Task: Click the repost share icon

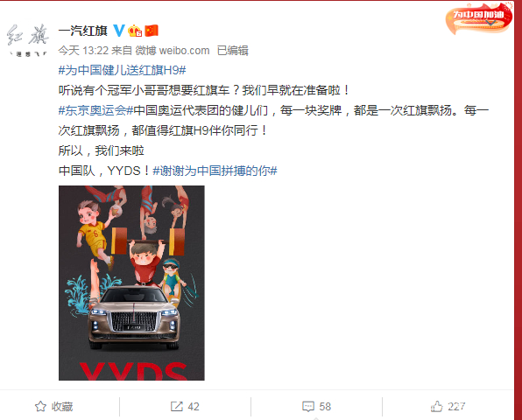Action: 177,406
